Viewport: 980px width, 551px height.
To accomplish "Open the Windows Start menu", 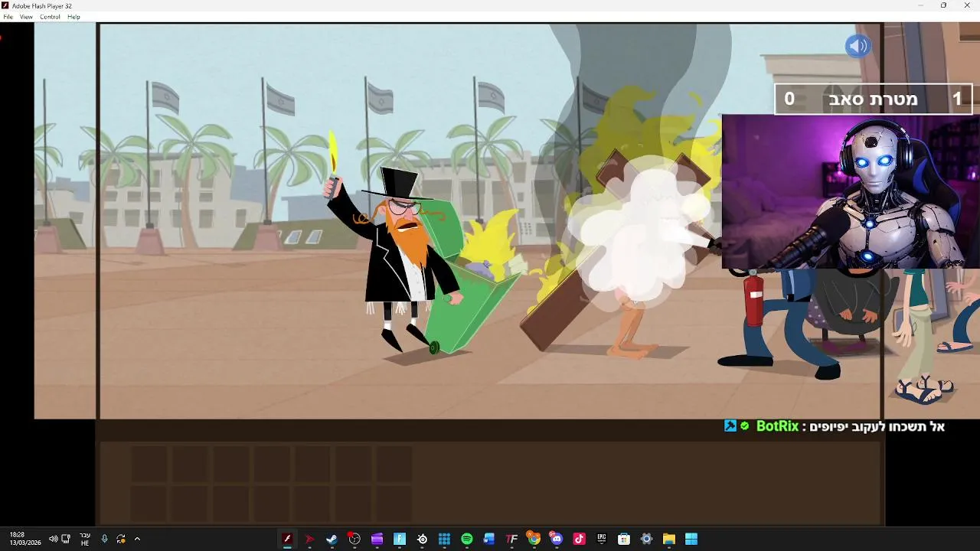I will pos(691,539).
